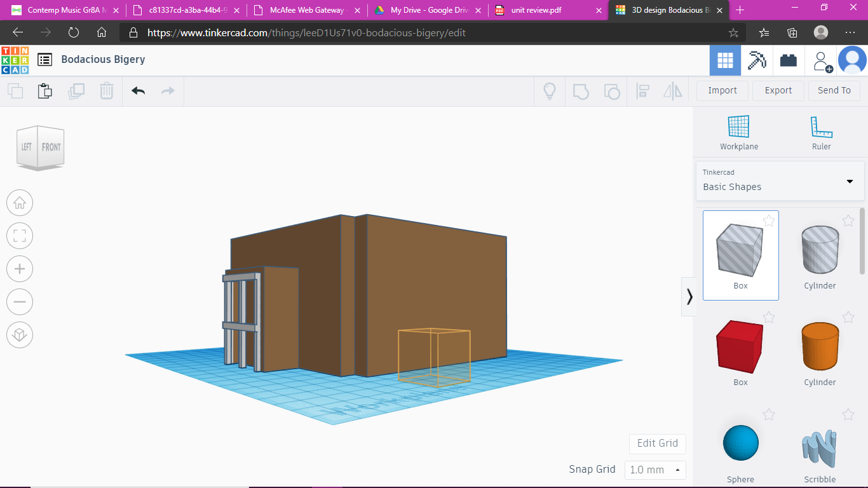The width and height of the screenshot is (868, 488).
Task: Zoom in with the plus button
Action: [20, 269]
